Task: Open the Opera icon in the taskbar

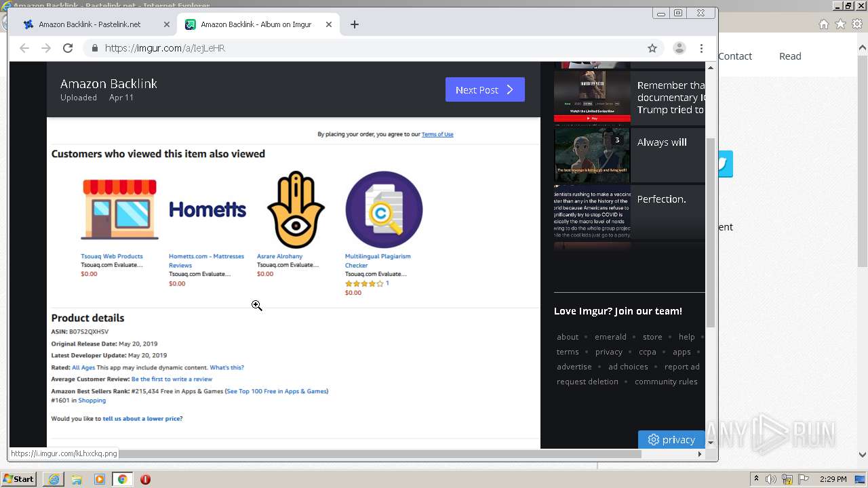Action: tap(145, 479)
